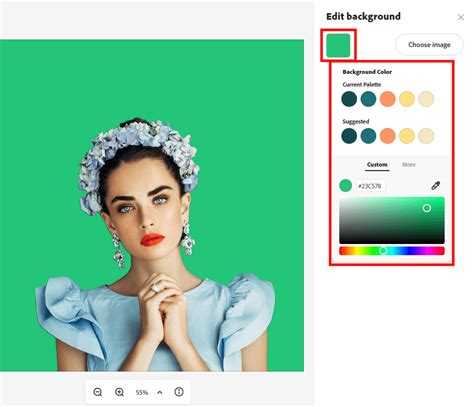
Task: Select cream swatch in Current Palette
Action: pyautogui.click(x=426, y=99)
